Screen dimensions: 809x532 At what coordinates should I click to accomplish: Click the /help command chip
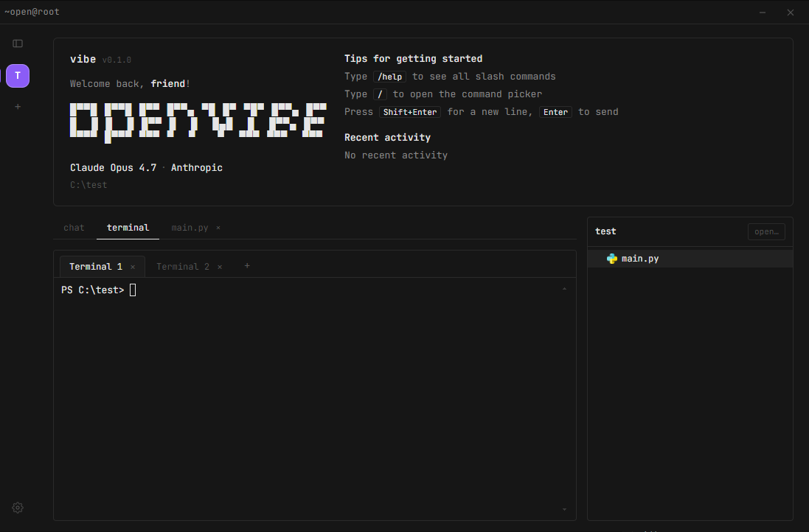tap(389, 77)
